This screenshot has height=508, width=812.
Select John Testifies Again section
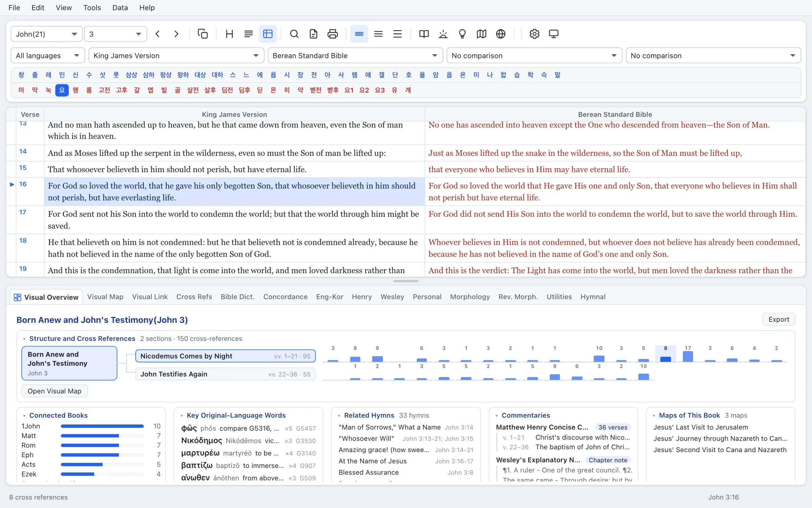pyautogui.click(x=225, y=374)
